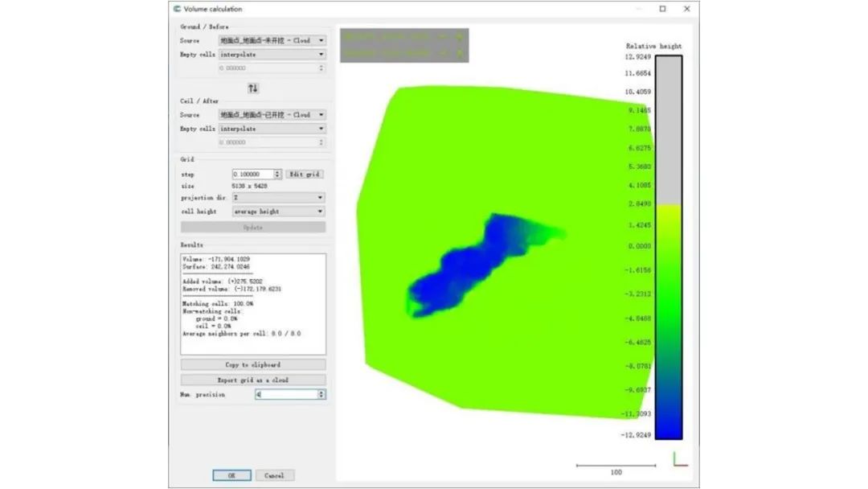Click the Edit grid button
The height and width of the screenshot is (489, 868).
[305, 175]
